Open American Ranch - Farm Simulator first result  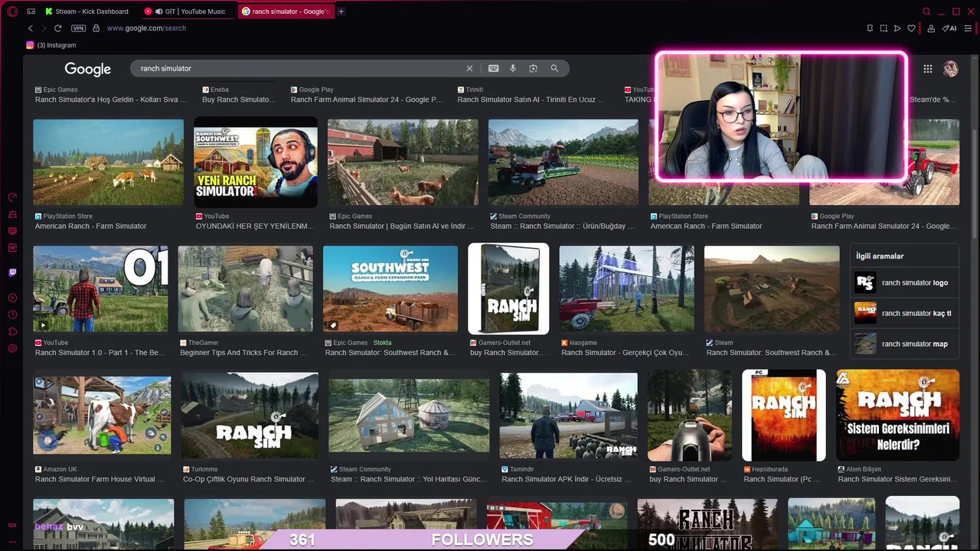(x=108, y=162)
